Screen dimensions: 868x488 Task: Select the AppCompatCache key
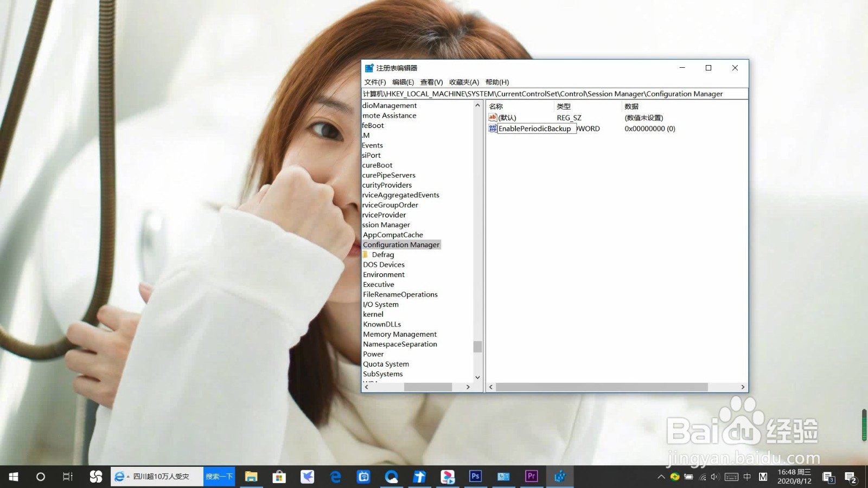[x=393, y=235]
